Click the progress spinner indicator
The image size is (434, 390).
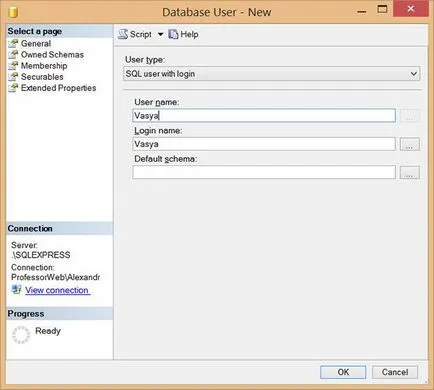[21, 335]
